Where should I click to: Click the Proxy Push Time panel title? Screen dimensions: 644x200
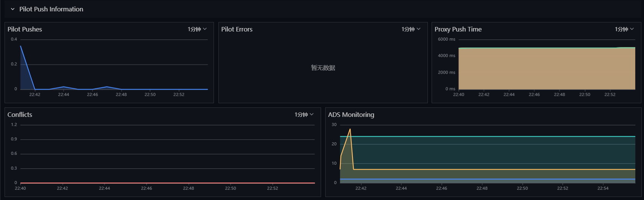[x=458, y=29]
